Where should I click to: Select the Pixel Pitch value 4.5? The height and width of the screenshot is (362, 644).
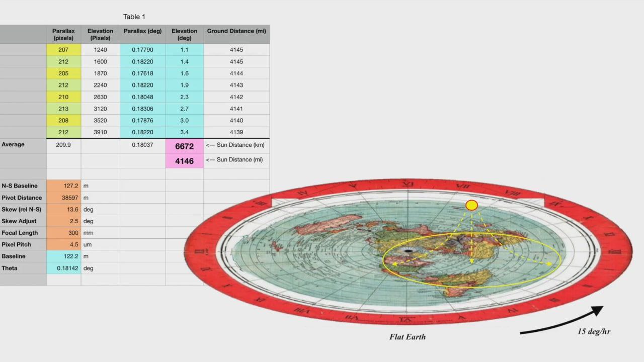point(63,244)
